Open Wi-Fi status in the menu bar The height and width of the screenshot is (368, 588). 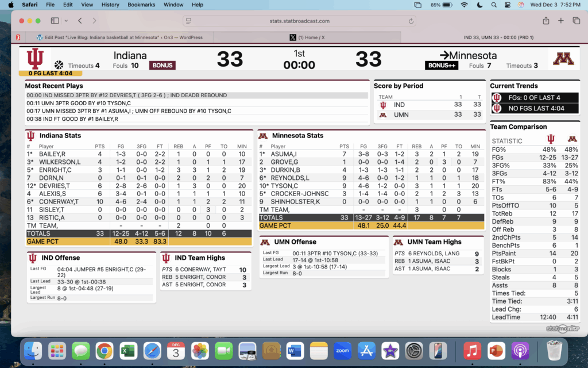coord(464,5)
